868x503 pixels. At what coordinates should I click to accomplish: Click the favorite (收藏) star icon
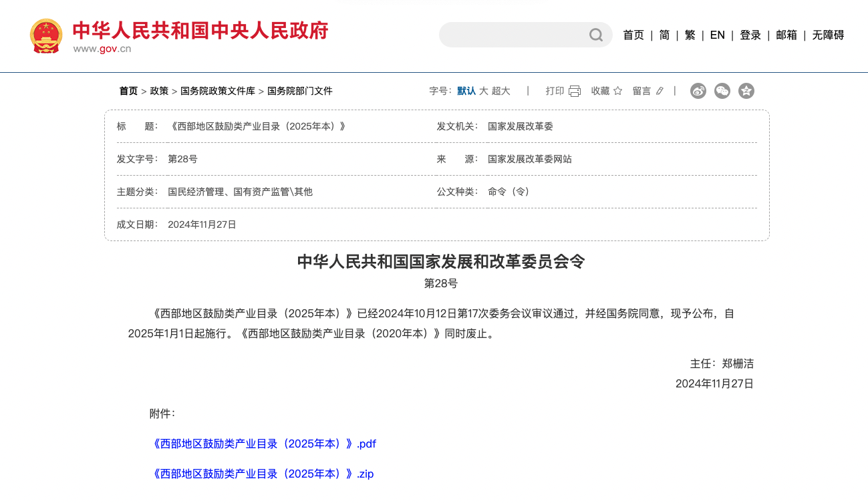click(618, 91)
